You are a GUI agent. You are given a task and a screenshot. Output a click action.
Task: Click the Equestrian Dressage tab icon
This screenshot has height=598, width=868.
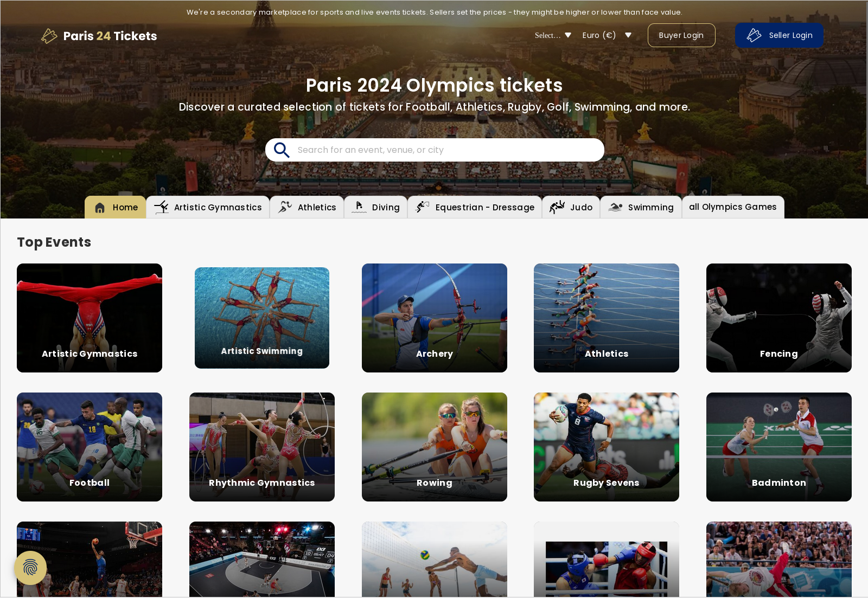click(x=422, y=207)
